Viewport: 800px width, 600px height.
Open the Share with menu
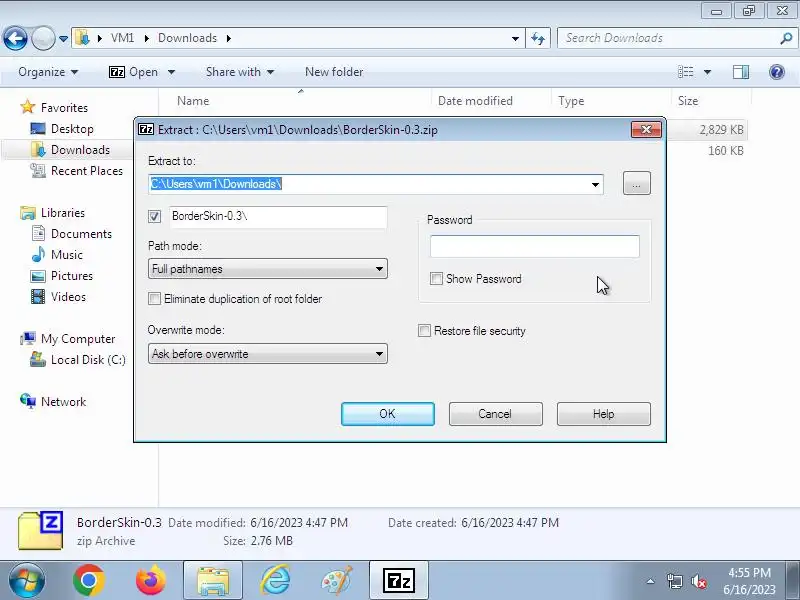pyautogui.click(x=240, y=72)
